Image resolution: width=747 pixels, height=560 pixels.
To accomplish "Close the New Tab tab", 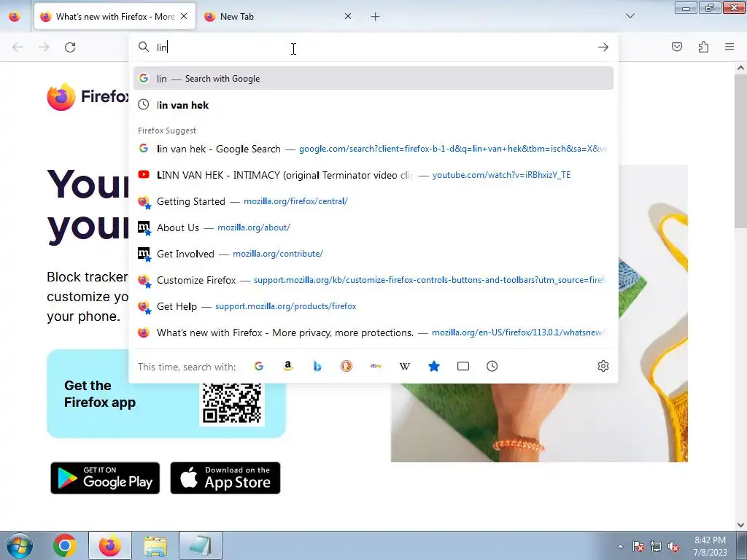I will [x=348, y=16].
